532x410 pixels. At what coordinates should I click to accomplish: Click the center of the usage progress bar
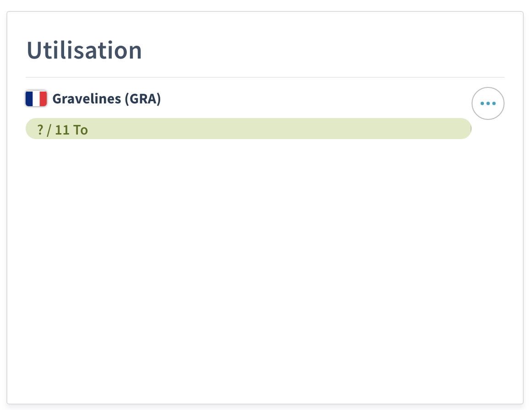[x=248, y=129]
